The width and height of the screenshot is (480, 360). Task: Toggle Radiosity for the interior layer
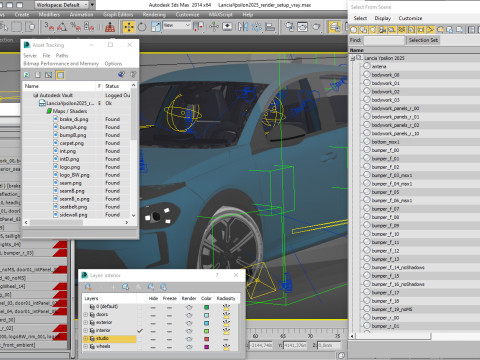[226, 331]
